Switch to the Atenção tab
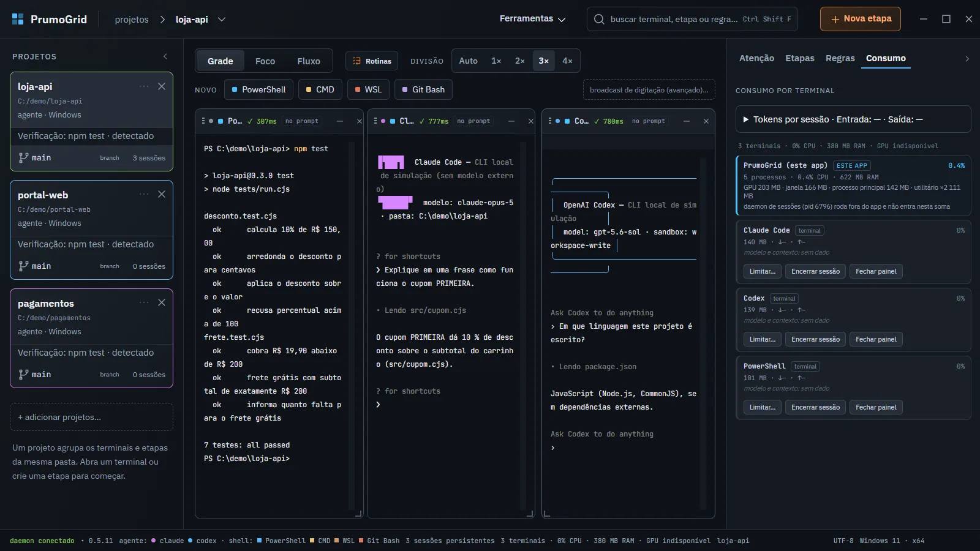This screenshot has height=551, width=980. pyautogui.click(x=756, y=58)
